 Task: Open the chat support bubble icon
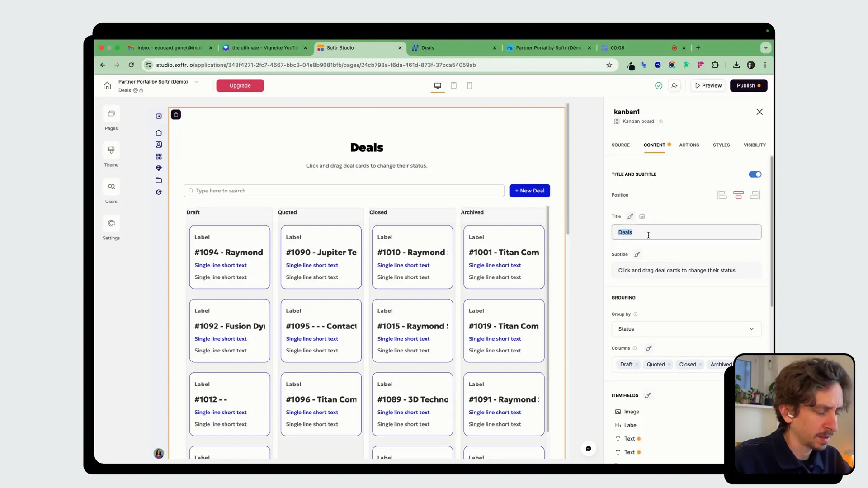pyautogui.click(x=588, y=449)
